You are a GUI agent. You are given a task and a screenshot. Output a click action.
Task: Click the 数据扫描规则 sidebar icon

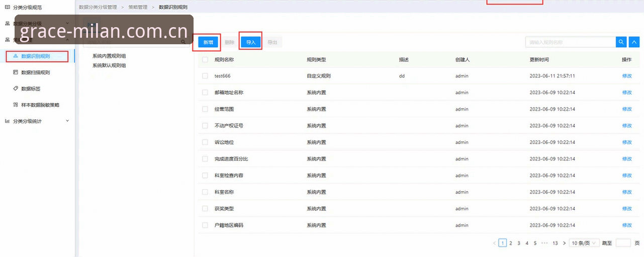click(x=16, y=72)
